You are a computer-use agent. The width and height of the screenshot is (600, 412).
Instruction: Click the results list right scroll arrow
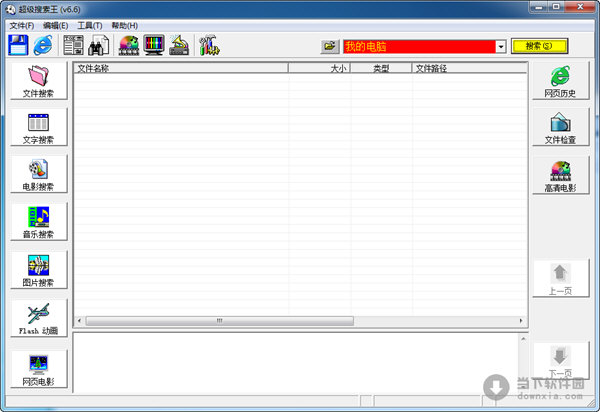[521, 321]
